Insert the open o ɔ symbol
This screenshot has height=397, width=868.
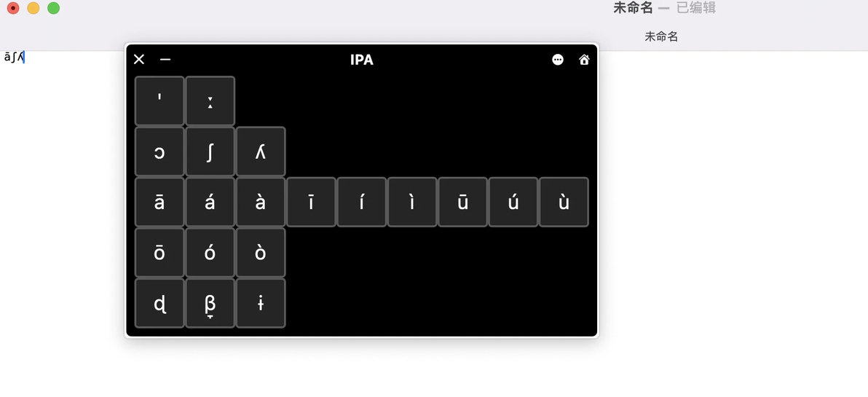click(x=159, y=152)
